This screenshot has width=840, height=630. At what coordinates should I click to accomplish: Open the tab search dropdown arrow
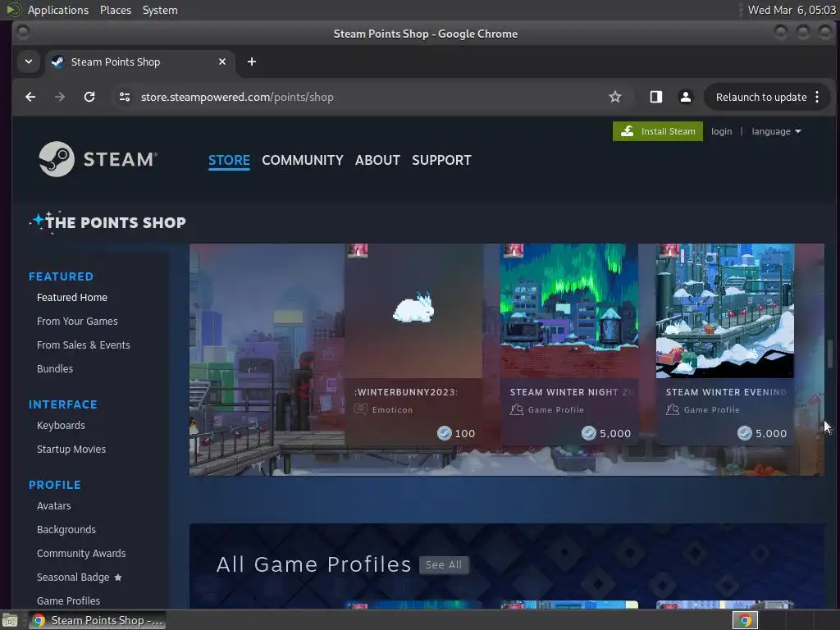29,62
